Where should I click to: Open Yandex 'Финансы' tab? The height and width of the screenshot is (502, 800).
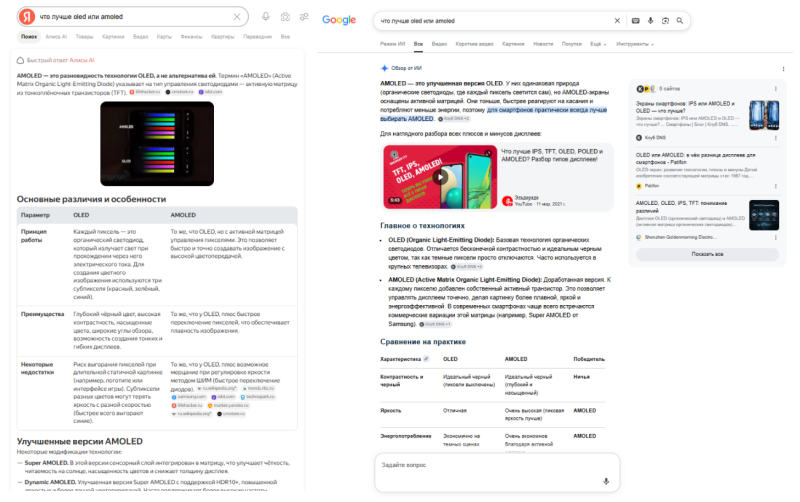[x=191, y=37]
